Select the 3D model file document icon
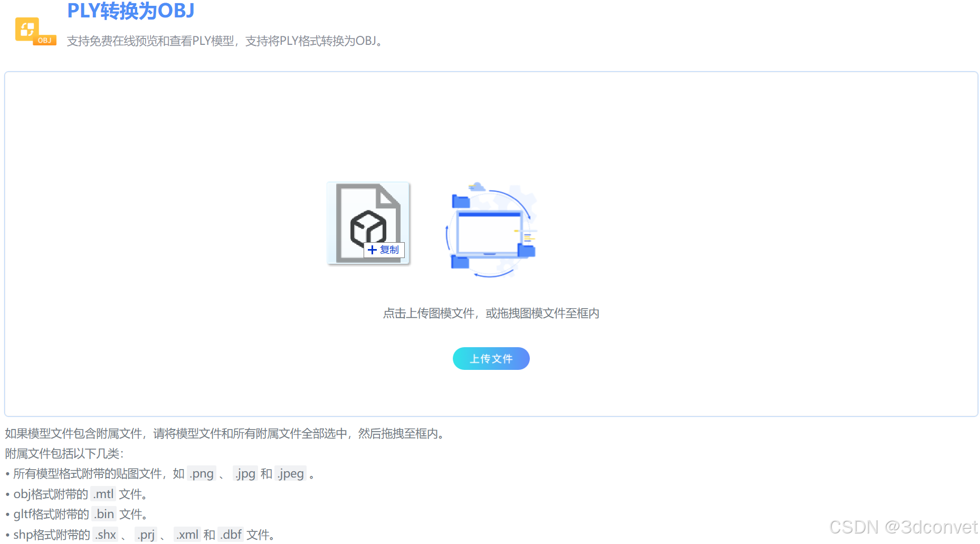Image resolution: width=980 pixels, height=544 pixels. (368, 222)
